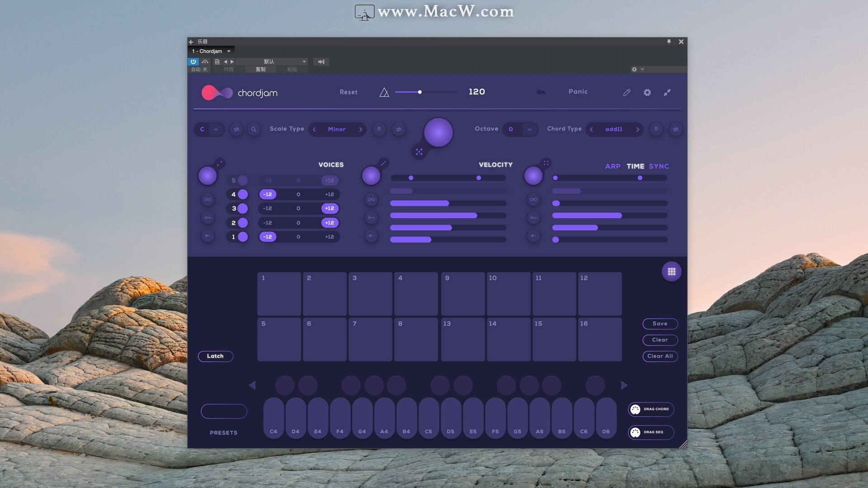Click the undo arrow icon next to Panic

coord(541,92)
